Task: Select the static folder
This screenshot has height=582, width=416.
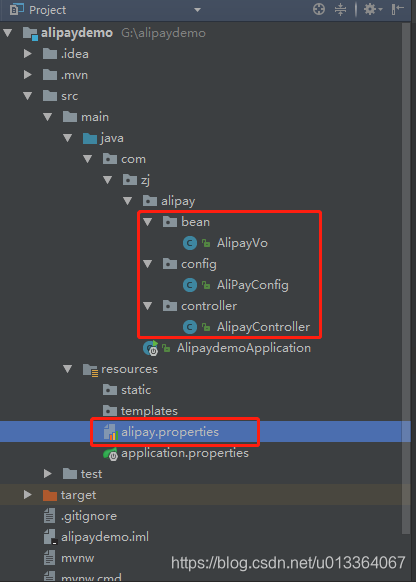Action: pyautogui.click(x=136, y=390)
